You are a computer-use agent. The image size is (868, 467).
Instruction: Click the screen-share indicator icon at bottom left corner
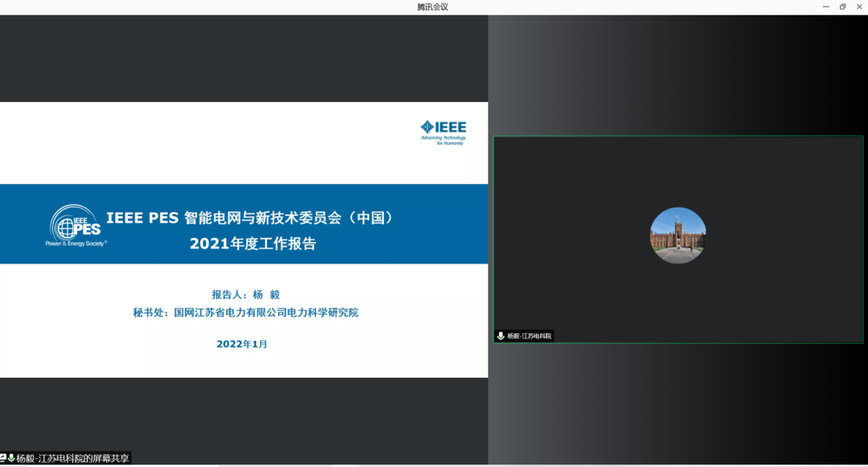point(3,458)
